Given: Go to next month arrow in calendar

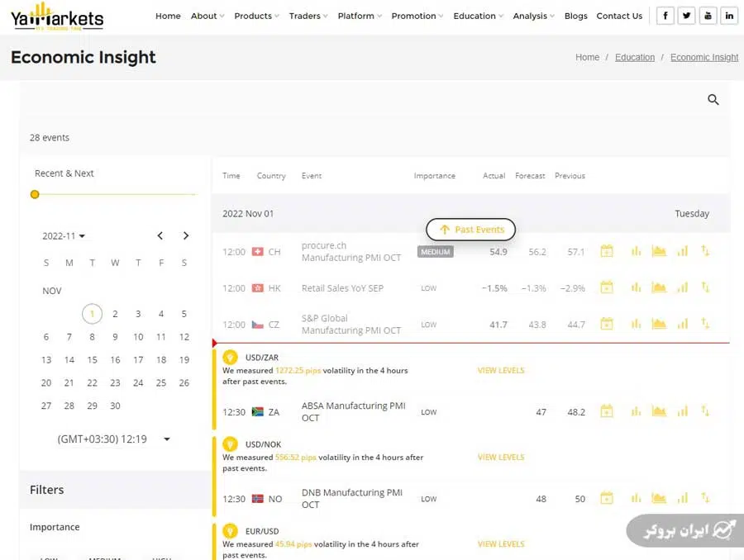Looking at the screenshot, I should tap(186, 236).
